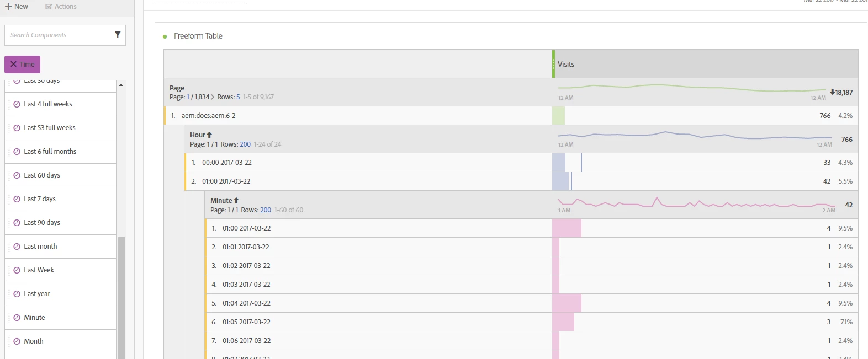Click the filter funnel icon in search box
This screenshot has height=359, width=868.
click(x=118, y=35)
